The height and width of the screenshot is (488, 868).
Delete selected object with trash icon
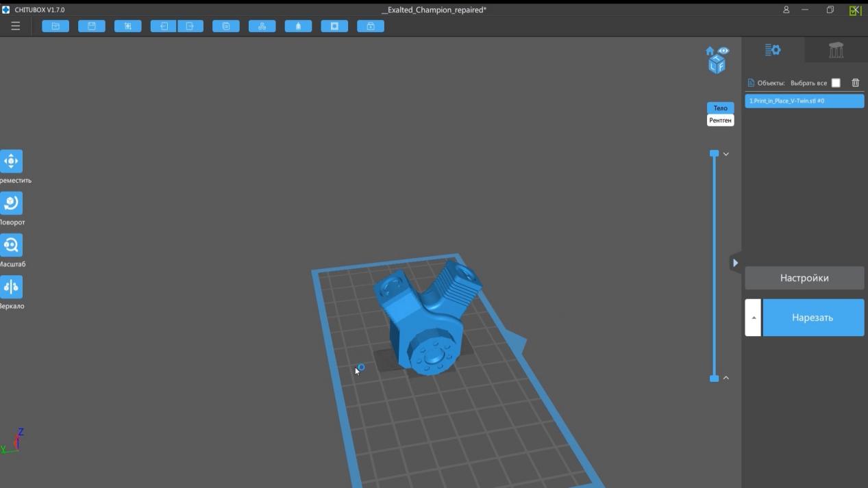pos(855,81)
